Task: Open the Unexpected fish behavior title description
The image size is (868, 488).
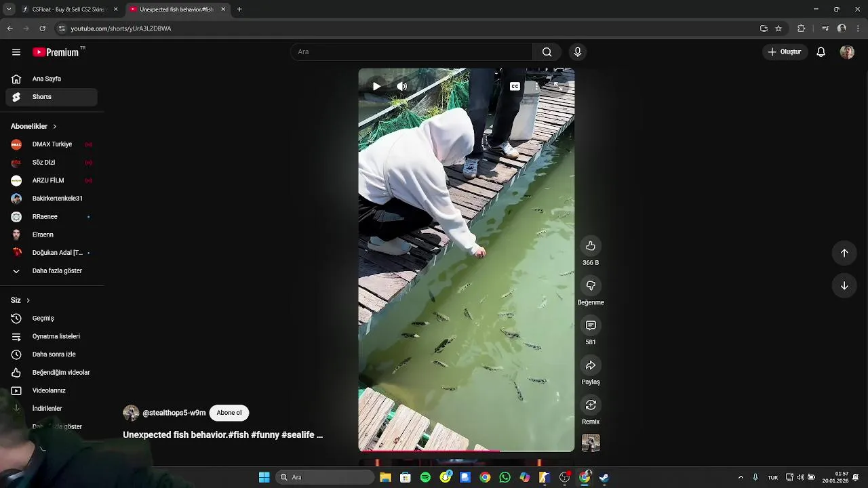Action: (x=222, y=435)
